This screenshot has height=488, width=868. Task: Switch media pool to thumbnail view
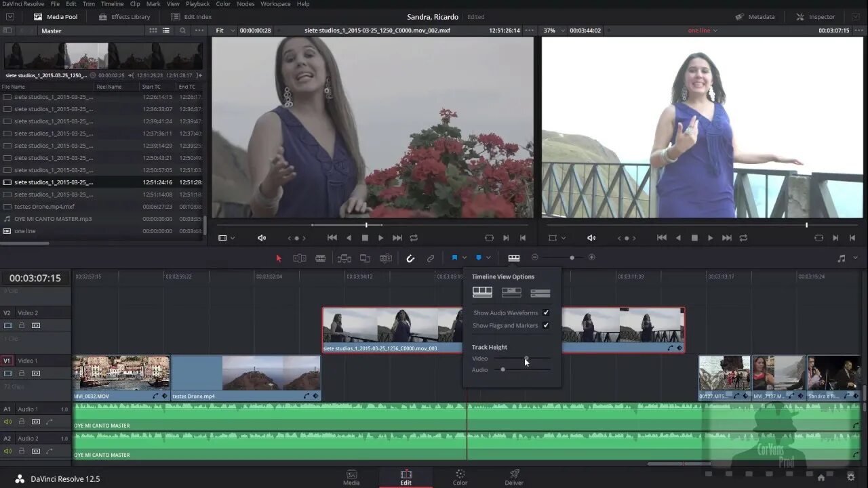[153, 30]
